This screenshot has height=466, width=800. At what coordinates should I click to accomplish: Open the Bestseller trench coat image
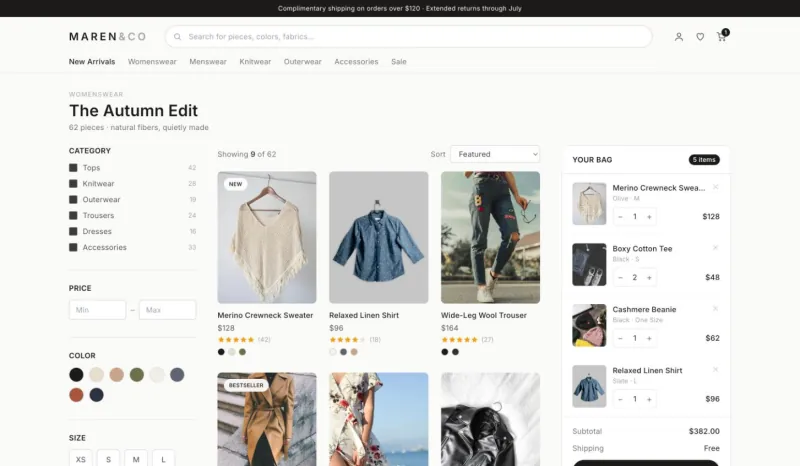coord(267,419)
